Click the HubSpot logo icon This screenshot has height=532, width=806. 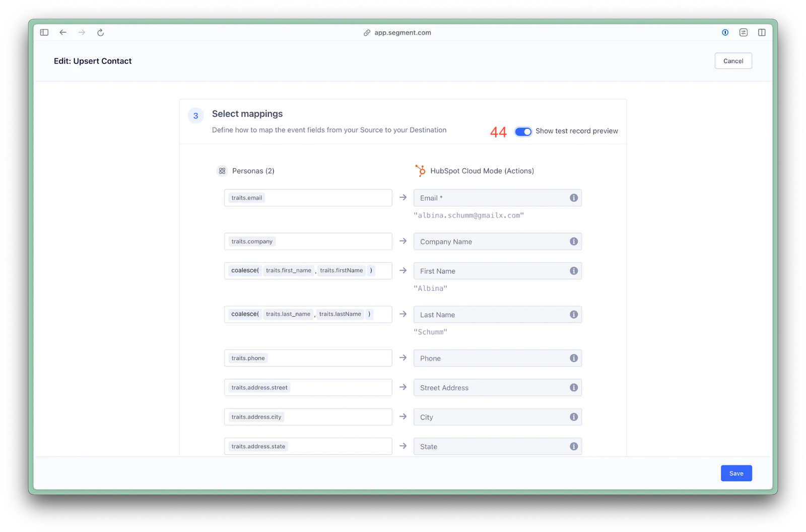[420, 171]
